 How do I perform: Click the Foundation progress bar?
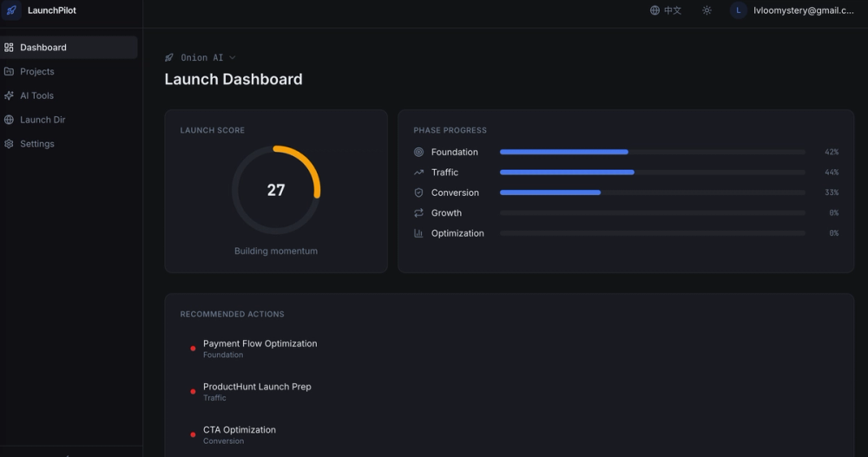coord(652,152)
